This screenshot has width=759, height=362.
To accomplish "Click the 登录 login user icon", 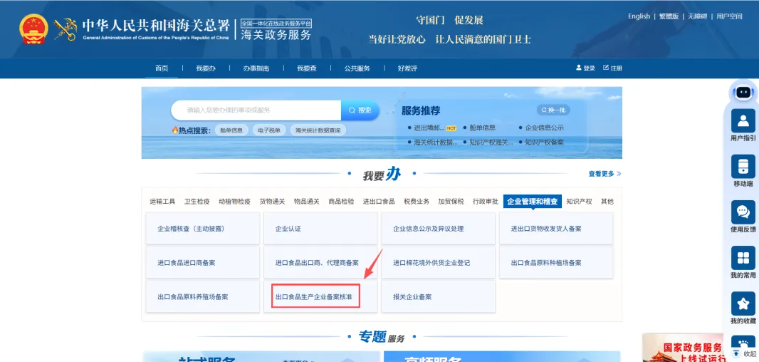I will click(578, 68).
